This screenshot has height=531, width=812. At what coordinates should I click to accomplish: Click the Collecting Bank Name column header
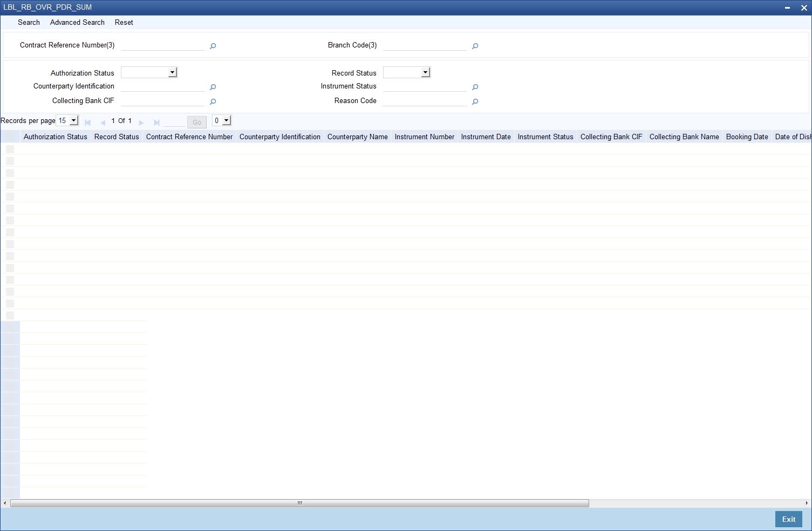[684, 137]
